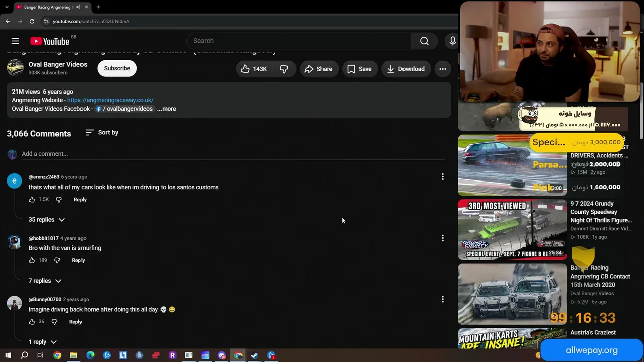Open the Windows Start menu
Viewport: 644px width, 362px height.
pos(8,355)
